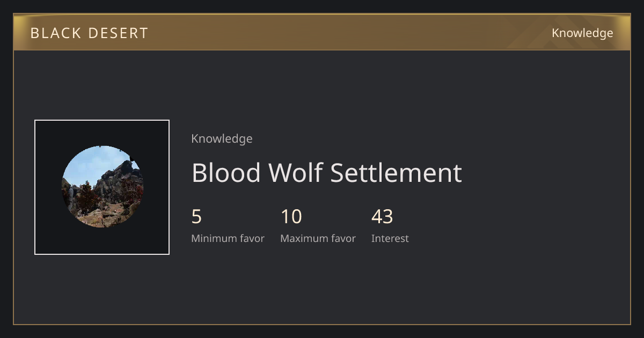Click the Knowledge category label above title
644x338 pixels.
pos(222,138)
